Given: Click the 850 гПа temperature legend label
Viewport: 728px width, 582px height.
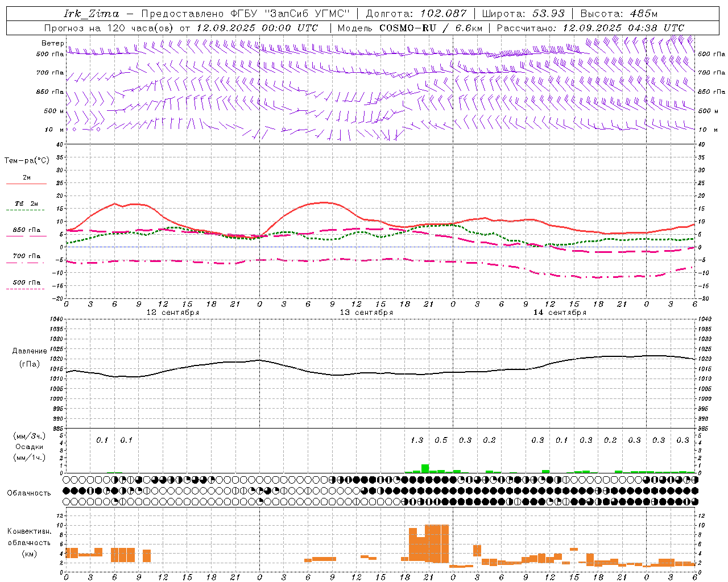Looking at the screenshot, I should [27, 230].
